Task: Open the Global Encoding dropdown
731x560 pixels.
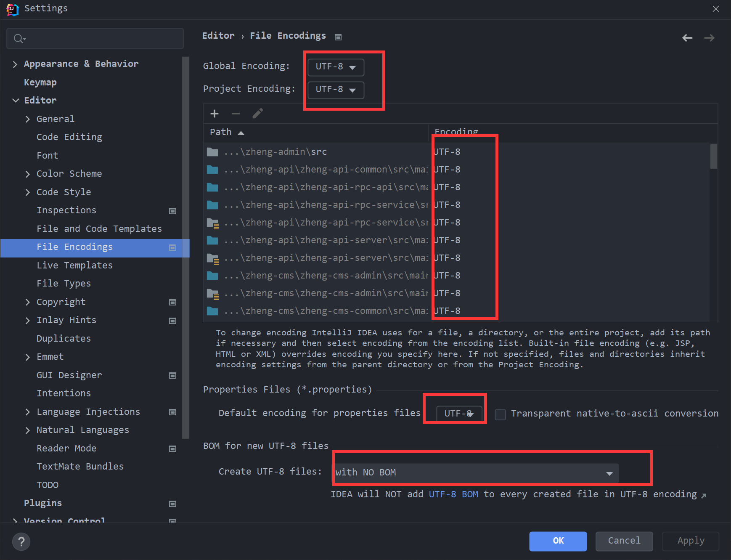Action: (x=336, y=67)
